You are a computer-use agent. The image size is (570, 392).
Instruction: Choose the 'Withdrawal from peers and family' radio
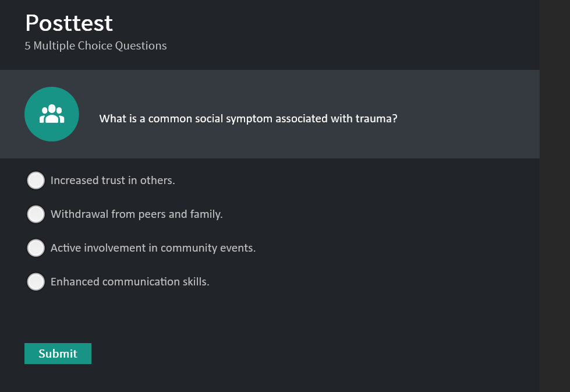point(36,214)
